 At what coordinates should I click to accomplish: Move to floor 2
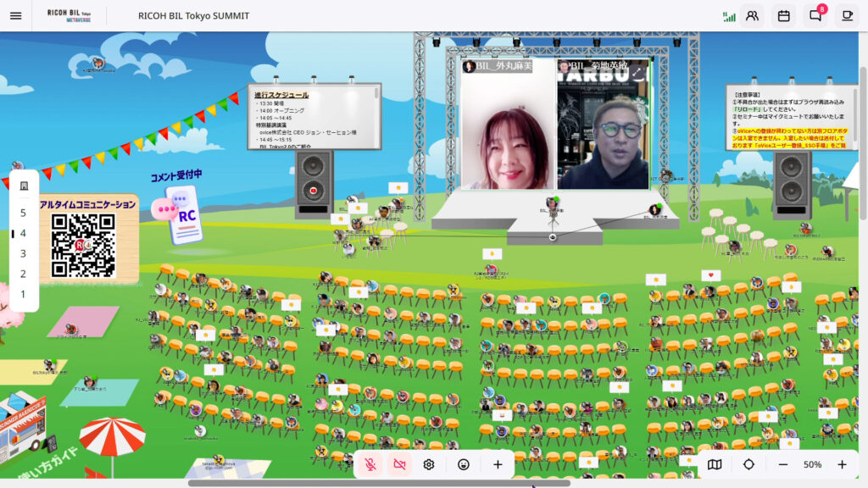click(23, 274)
